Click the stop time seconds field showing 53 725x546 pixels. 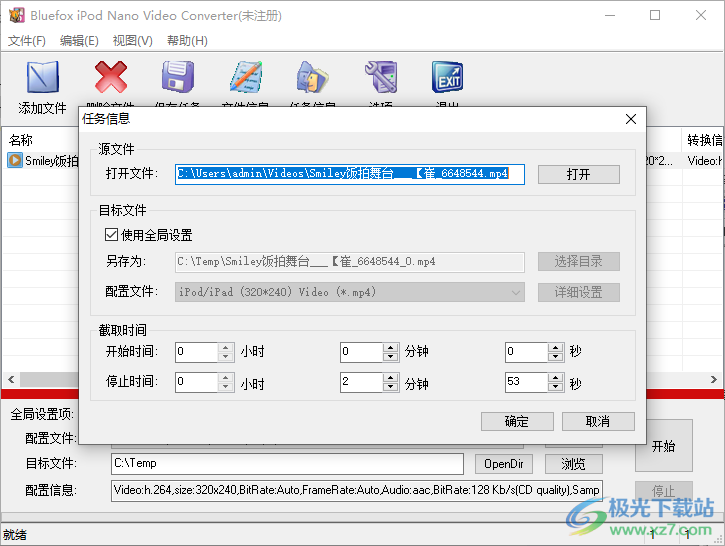pos(526,382)
